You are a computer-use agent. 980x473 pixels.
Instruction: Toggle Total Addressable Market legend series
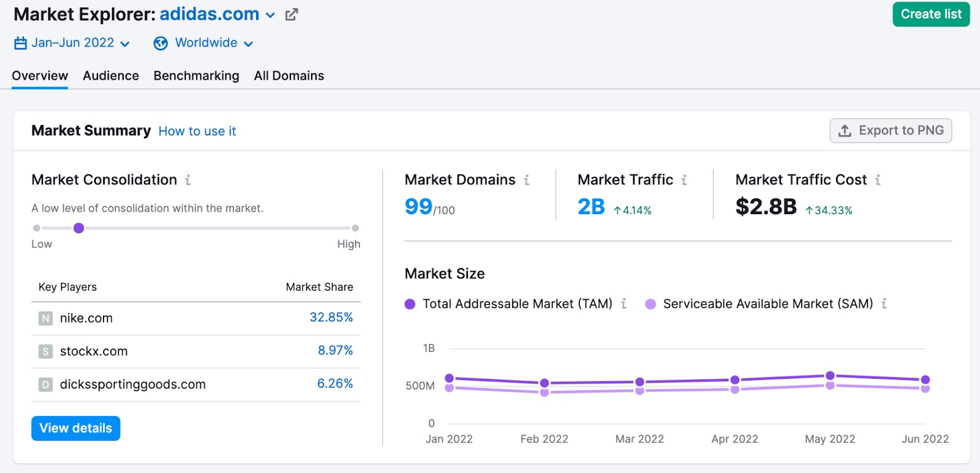(x=509, y=304)
